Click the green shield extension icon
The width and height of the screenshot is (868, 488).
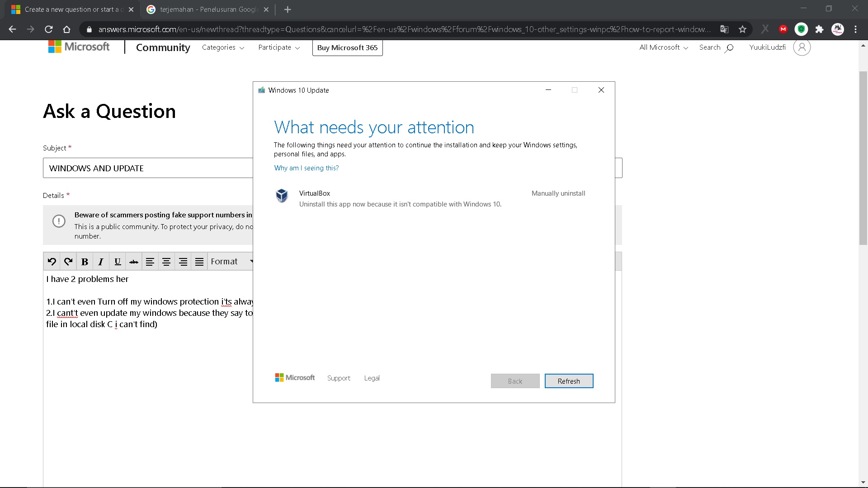pyautogui.click(x=802, y=29)
